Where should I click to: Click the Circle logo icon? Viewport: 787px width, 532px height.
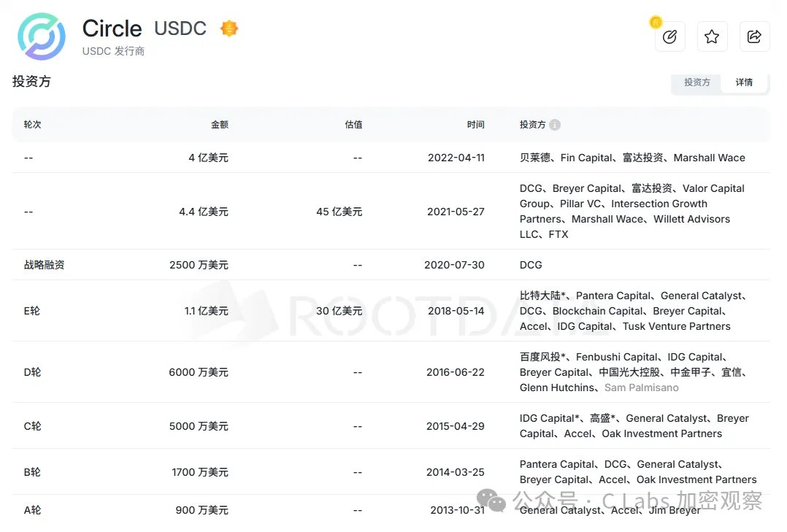pyautogui.click(x=42, y=36)
